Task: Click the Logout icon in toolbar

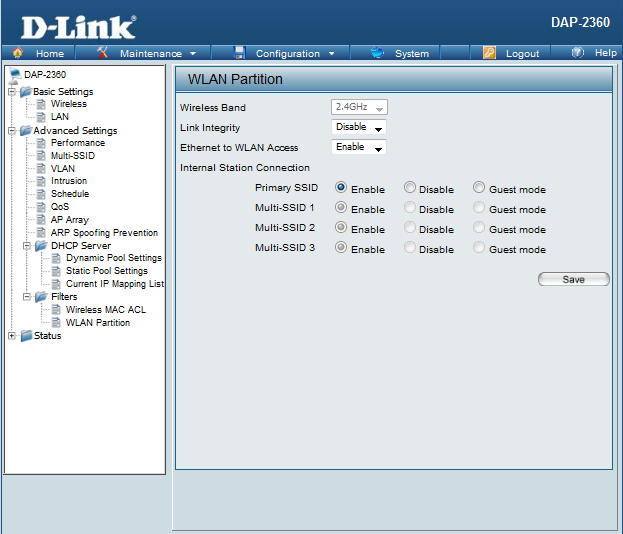Action: point(489,53)
